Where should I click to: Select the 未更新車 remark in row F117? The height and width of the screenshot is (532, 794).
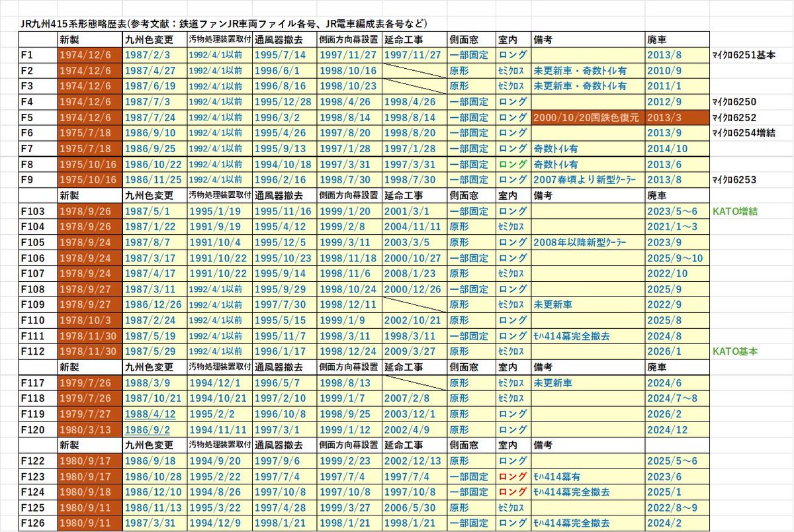pyautogui.click(x=587, y=383)
